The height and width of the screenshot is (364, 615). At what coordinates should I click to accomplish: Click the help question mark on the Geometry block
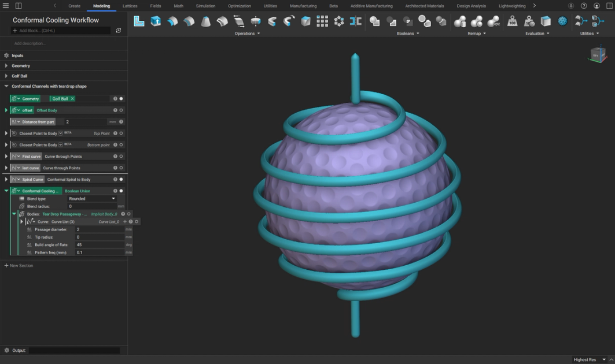pyautogui.click(x=115, y=99)
